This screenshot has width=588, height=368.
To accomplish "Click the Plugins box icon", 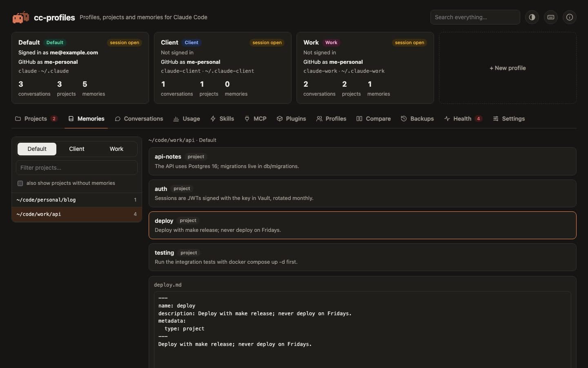I will click(x=280, y=119).
